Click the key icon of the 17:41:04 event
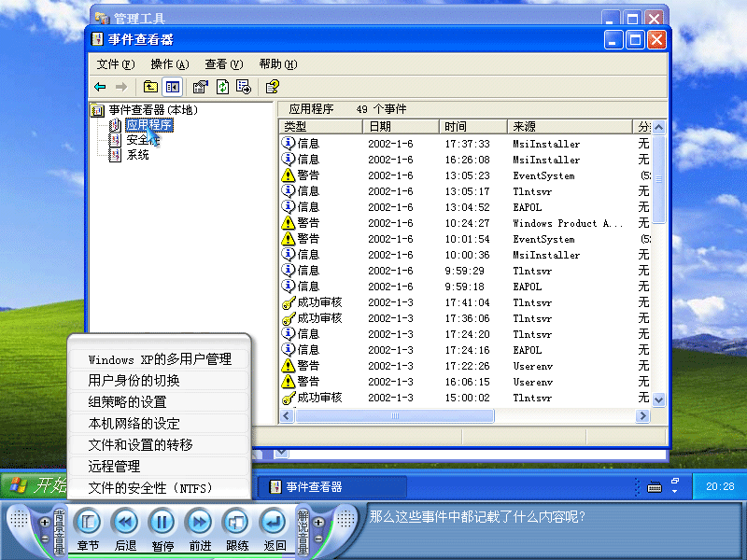Screen dimensions: 747x560 (289, 302)
